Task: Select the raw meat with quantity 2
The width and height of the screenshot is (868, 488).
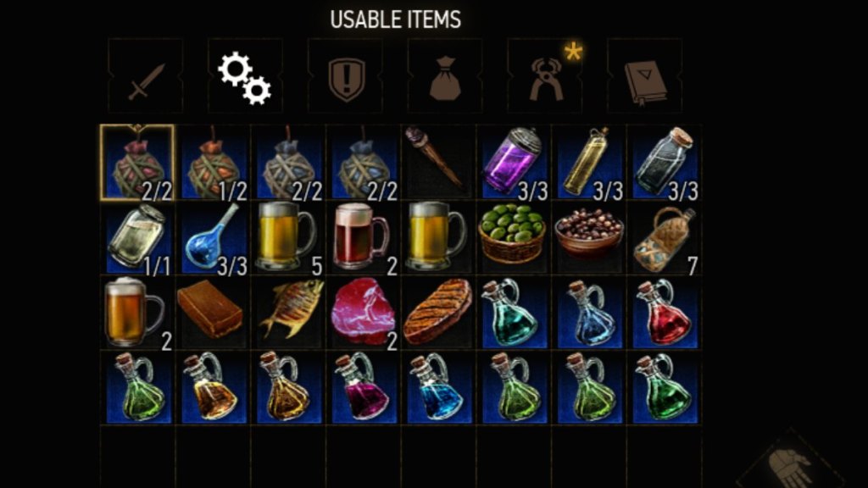Action: pos(363,313)
